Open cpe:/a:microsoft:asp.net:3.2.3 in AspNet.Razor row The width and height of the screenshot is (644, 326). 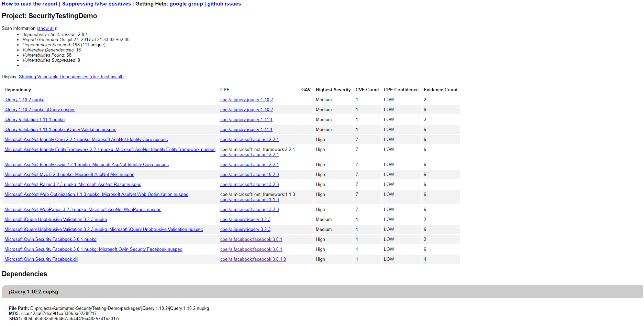tap(249, 185)
